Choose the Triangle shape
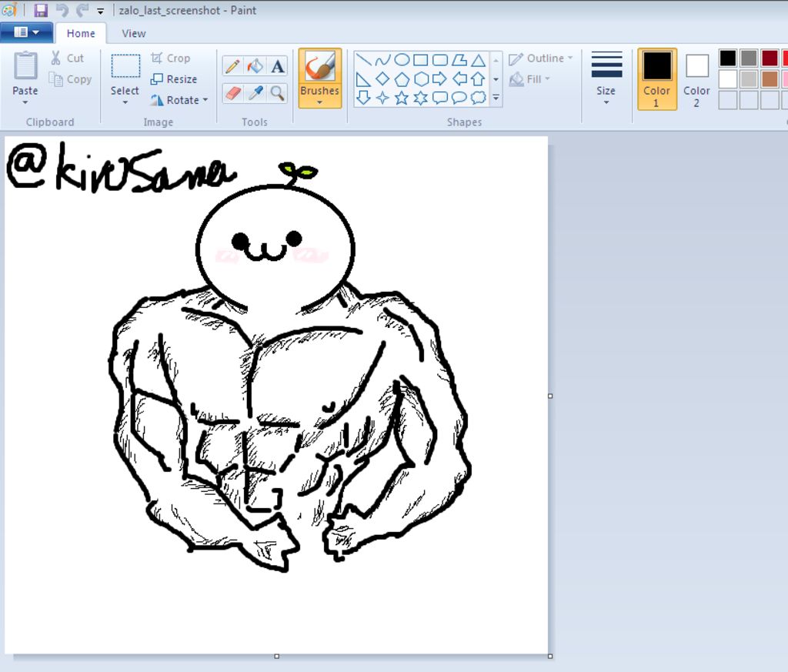This screenshot has height=672, width=788. [478, 60]
